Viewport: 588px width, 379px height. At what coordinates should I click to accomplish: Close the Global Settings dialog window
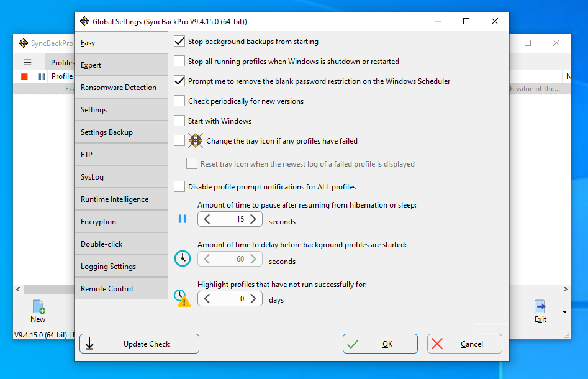pyautogui.click(x=495, y=21)
